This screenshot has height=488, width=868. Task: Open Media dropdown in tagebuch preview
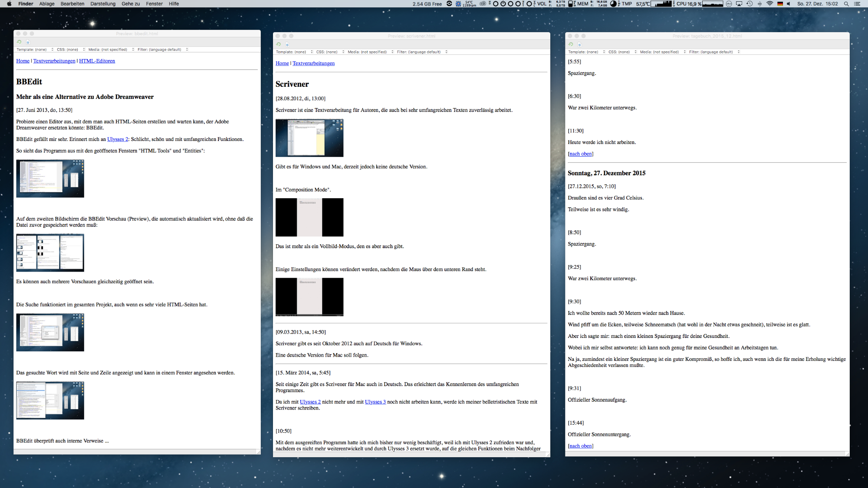pos(663,52)
